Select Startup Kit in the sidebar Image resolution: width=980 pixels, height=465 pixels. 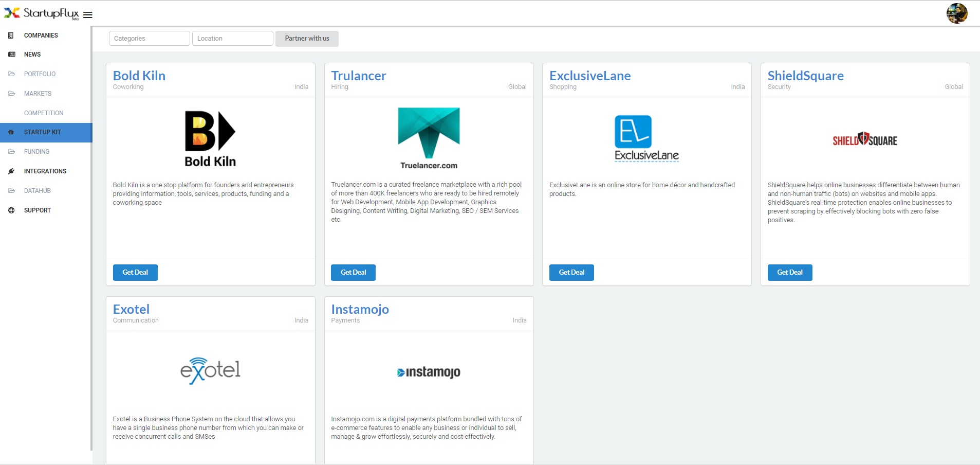(x=46, y=132)
